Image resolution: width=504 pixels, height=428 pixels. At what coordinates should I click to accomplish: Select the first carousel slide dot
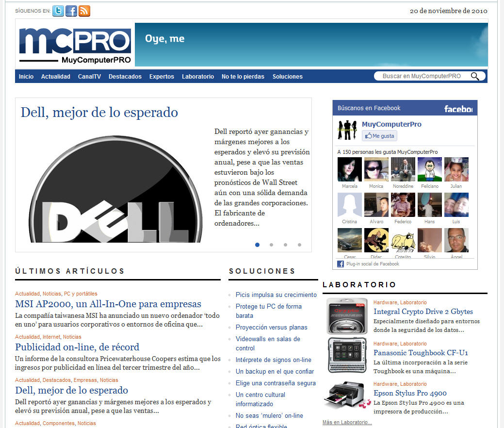coord(257,245)
